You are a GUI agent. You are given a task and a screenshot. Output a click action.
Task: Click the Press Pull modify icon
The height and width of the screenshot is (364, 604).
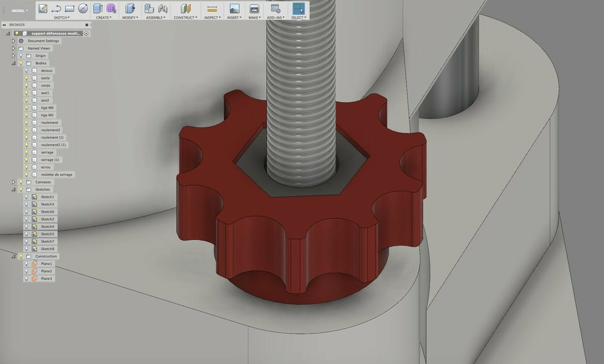click(130, 8)
